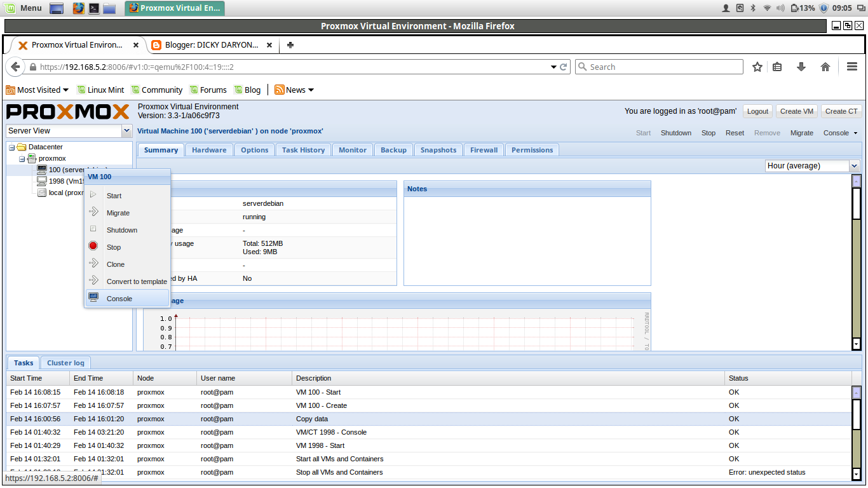Click Reset in the VM top toolbar
Viewport: 868px width, 488px height.
click(735, 133)
